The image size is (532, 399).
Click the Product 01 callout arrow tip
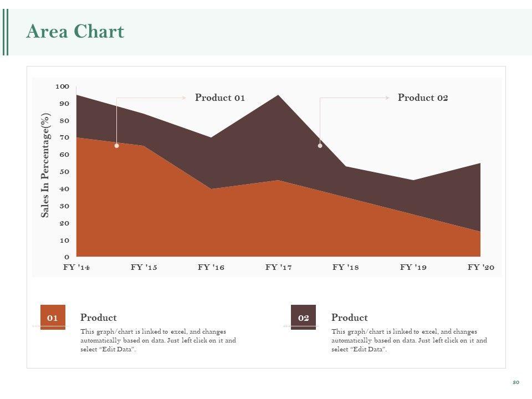coord(185,98)
